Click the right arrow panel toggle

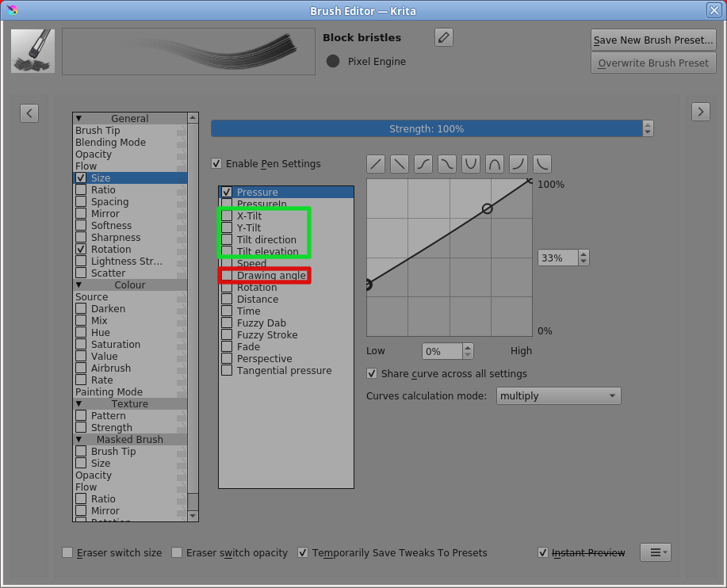click(x=701, y=112)
